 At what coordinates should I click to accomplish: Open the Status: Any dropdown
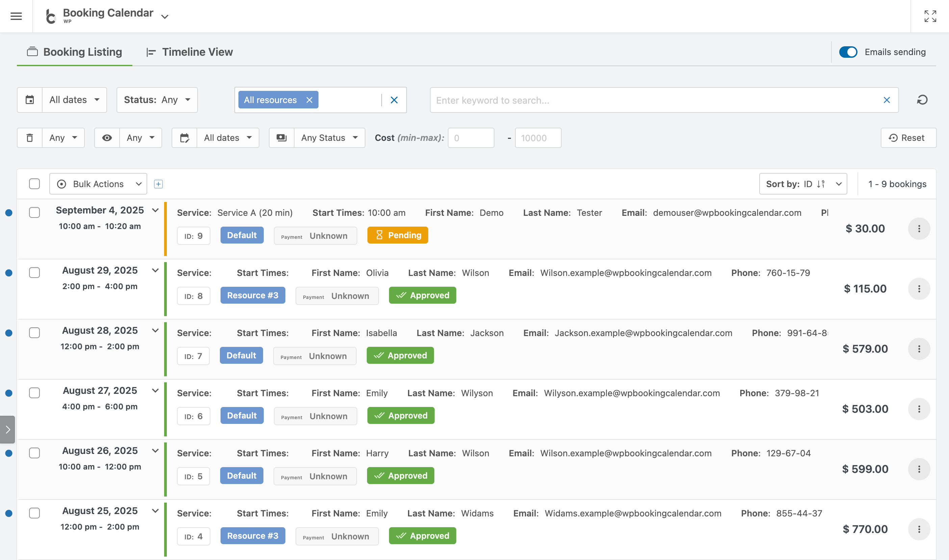(x=157, y=100)
